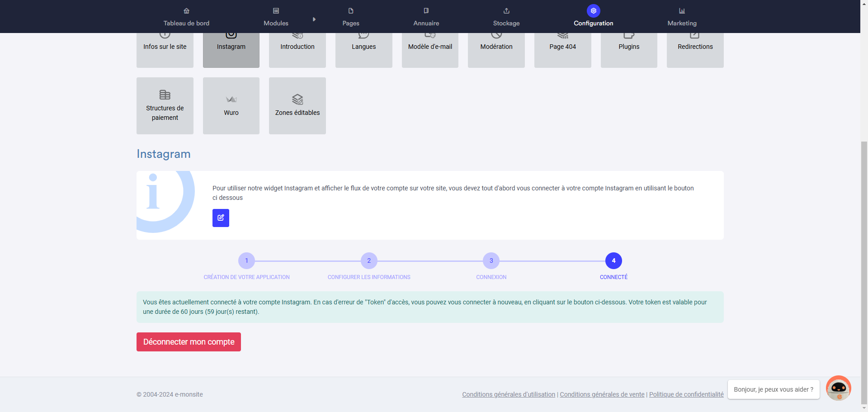Open Marketing menu label
Image resolution: width=868 pixels, height=412 pixels.
coord(682,23)
